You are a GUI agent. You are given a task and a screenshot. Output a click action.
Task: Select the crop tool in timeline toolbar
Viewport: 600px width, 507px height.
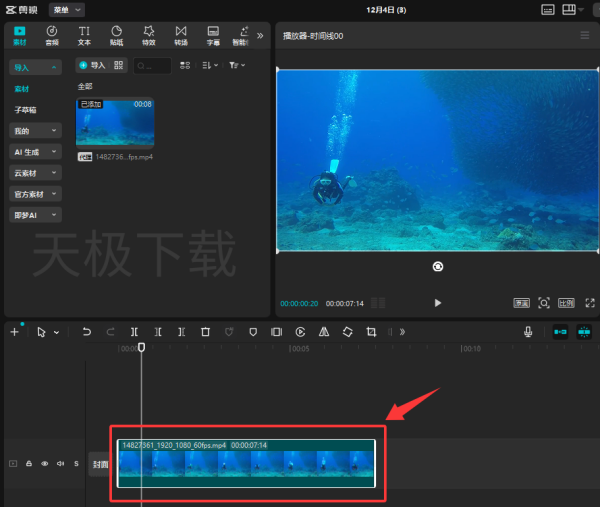[x=371, y=331]
